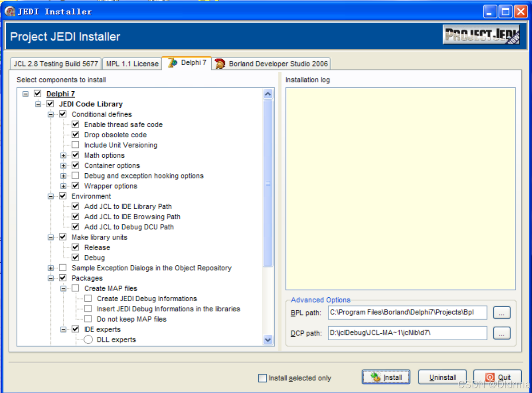
Task: Open the JCL 2.8 Testing Build tab
Action: 56,64
